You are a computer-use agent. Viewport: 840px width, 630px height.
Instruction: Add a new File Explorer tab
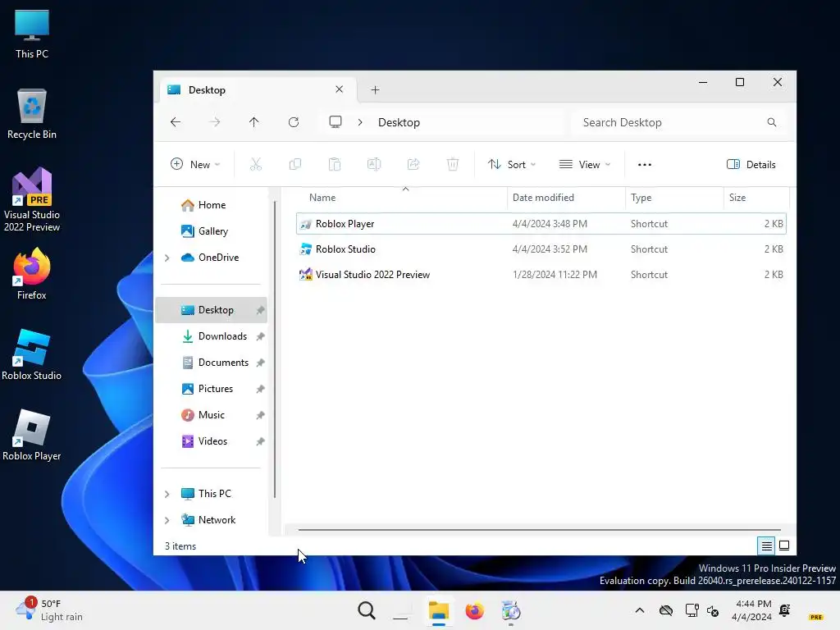click(x=375, y=90)
